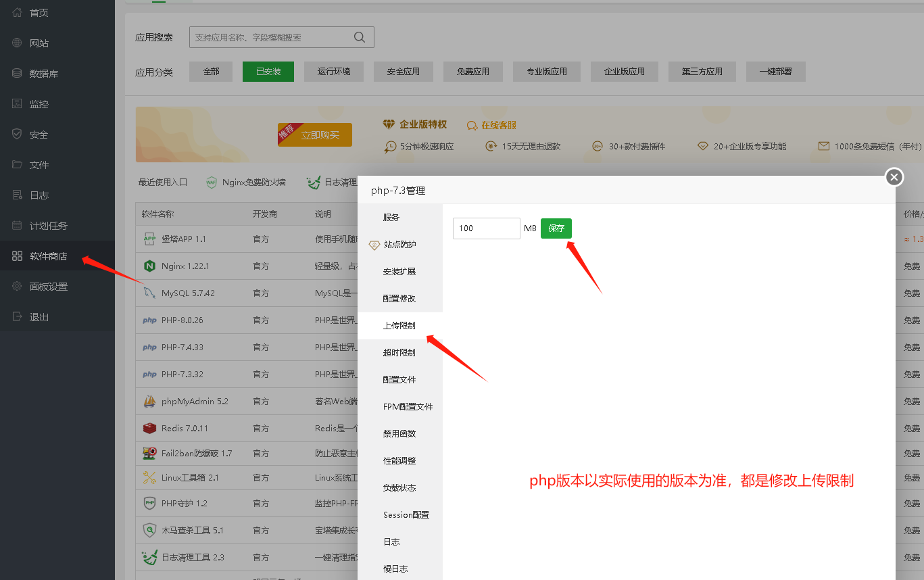
Task: Open 日志 in the left sidebar
Action: click(39, 195)
